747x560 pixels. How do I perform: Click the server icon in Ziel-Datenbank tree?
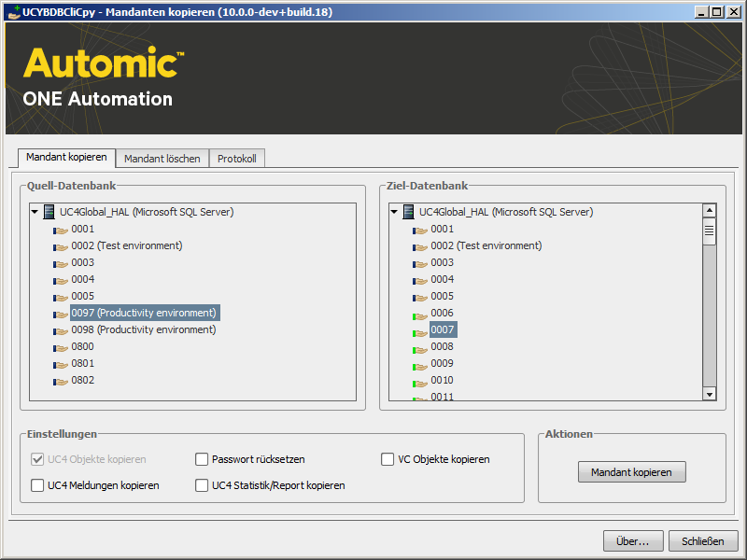pyautogui.click(x=408, y=212)
